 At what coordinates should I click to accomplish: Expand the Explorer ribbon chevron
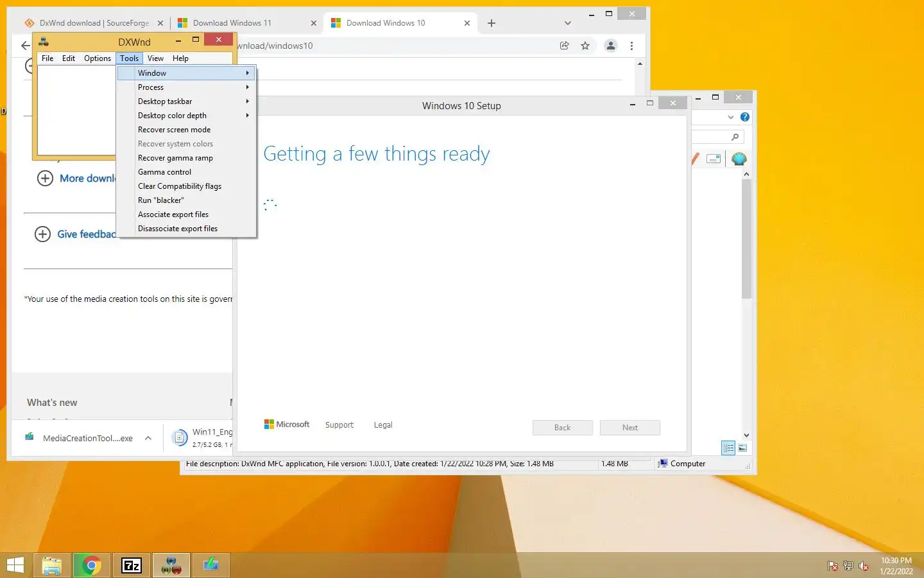pos(731,117)
